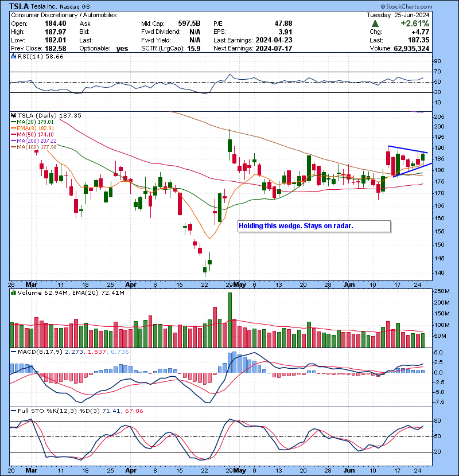
Task: Click the green up-triangle next to +2.61%
Action: tap(375, 24)
